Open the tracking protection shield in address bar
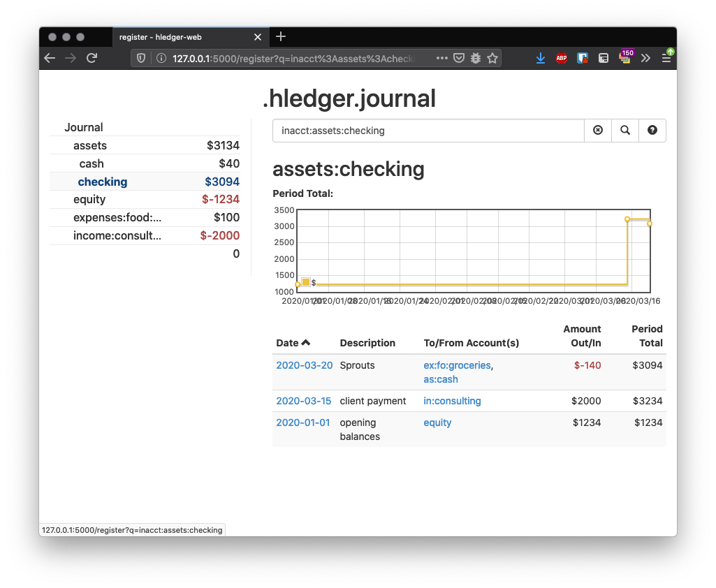The height and width of the screenshot is (588, 716). tap(140, 58)
